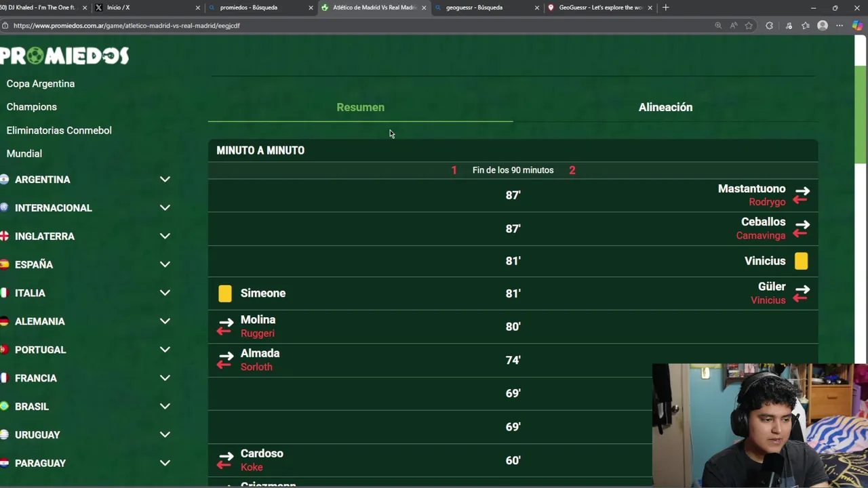Switch to the Alineación tab
The width and height of the screenshot is (868, 488).
pos(665,107)
